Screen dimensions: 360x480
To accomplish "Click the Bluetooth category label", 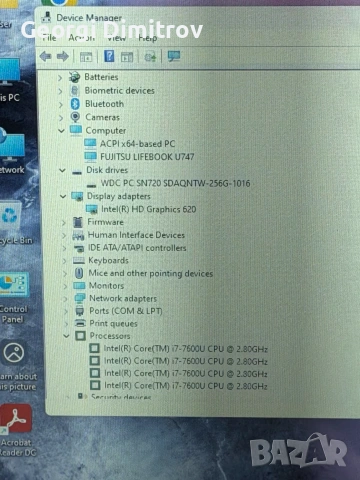I will [x=104, y=104].
